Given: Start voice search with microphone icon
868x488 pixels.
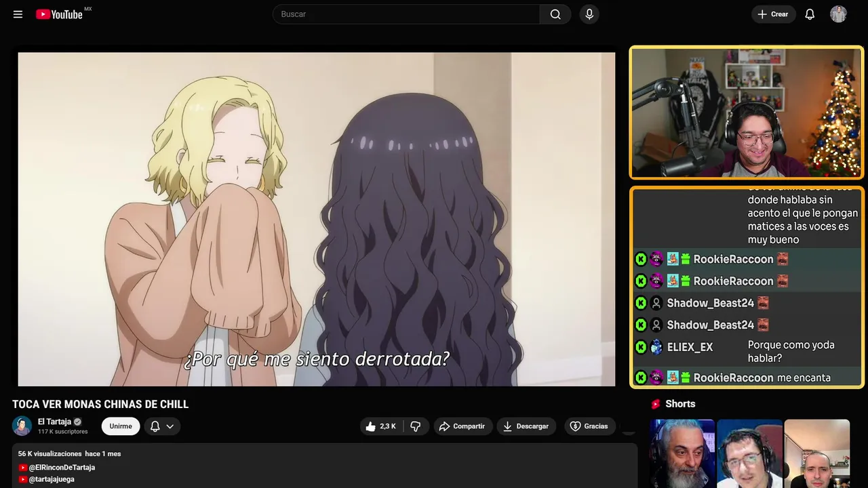Looking at the screenshot, I should click(589, 14).
